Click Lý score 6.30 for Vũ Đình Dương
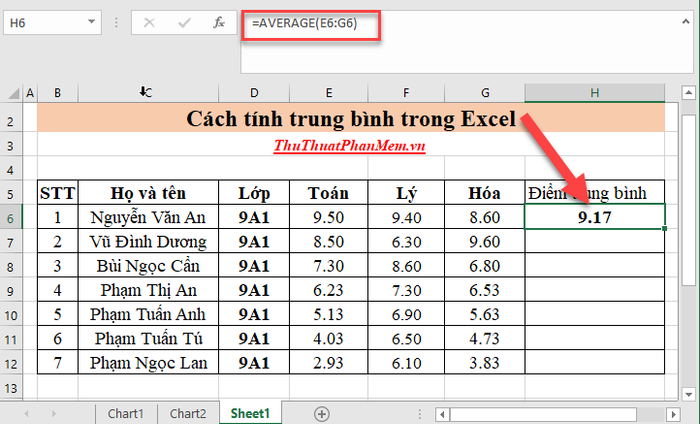Image resolution: width=700 pixels, height=424 pixels. pyautogui.click(x=406, y=241)
